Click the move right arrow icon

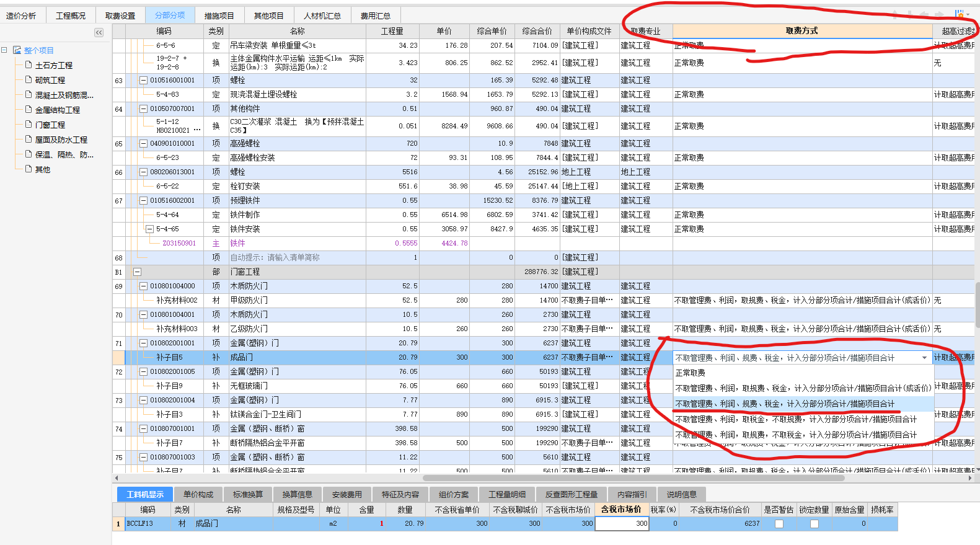939,14
